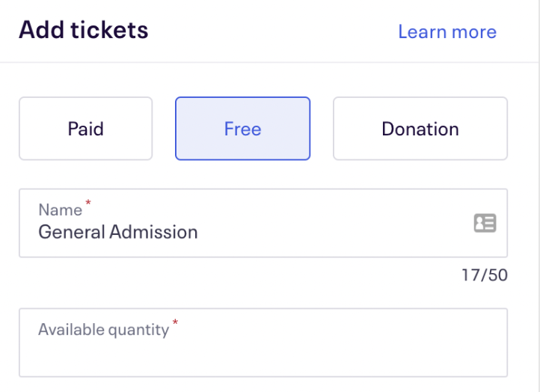This screenshot has width=540, height=392.
Task: Click the 17/50 character counter
Action: click(x=484, y=275)
